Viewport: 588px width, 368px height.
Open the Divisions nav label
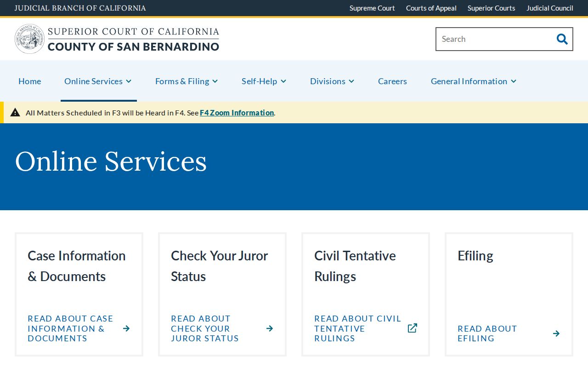328,81
